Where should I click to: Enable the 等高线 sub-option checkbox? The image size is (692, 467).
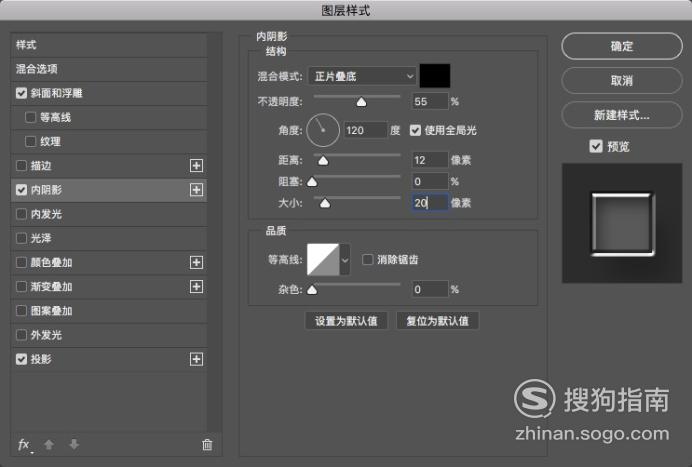30,117
